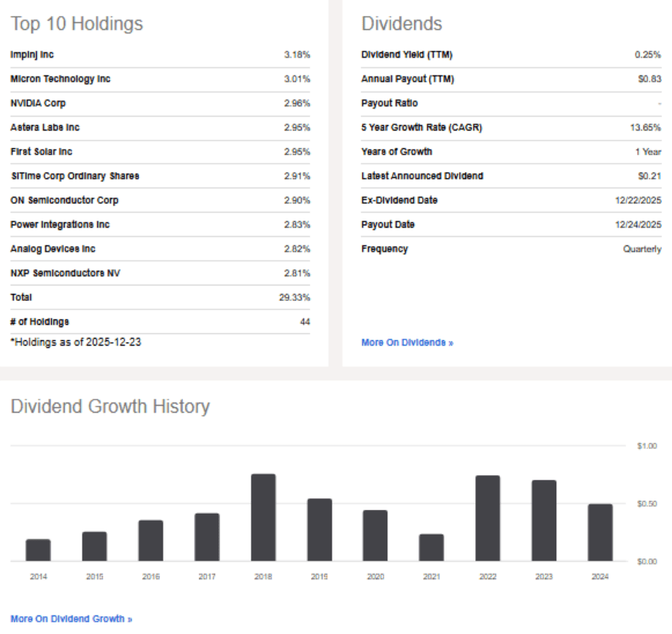This screenshot has height=634, width=672.
Task: Select the 2014 dividend bar
Action: tap(38, 550)
